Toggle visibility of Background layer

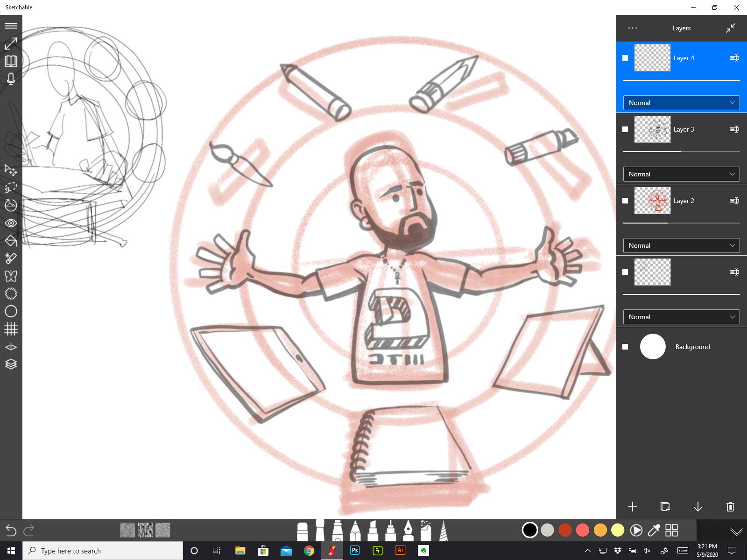pyautogui.click(x=625, y=347)
